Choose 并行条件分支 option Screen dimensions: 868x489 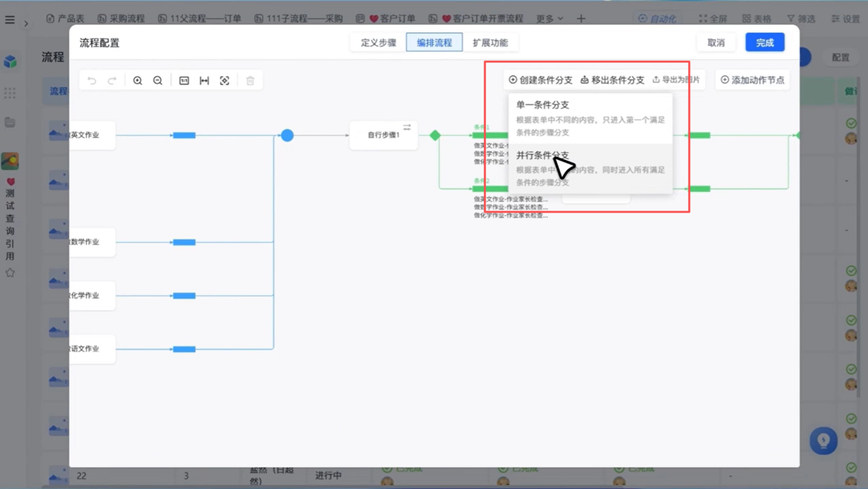[591, 168]
